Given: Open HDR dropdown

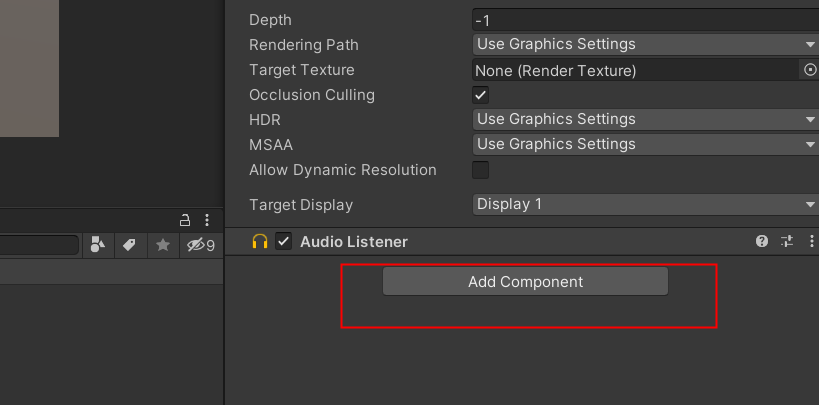Looking at the screenshot, I should (x=646, y=120).
